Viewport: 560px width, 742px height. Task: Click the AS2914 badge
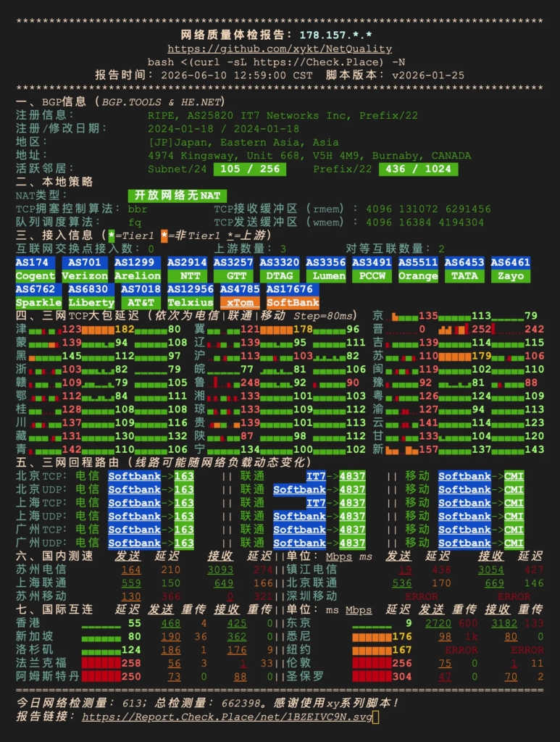click(x=188, y=262)
